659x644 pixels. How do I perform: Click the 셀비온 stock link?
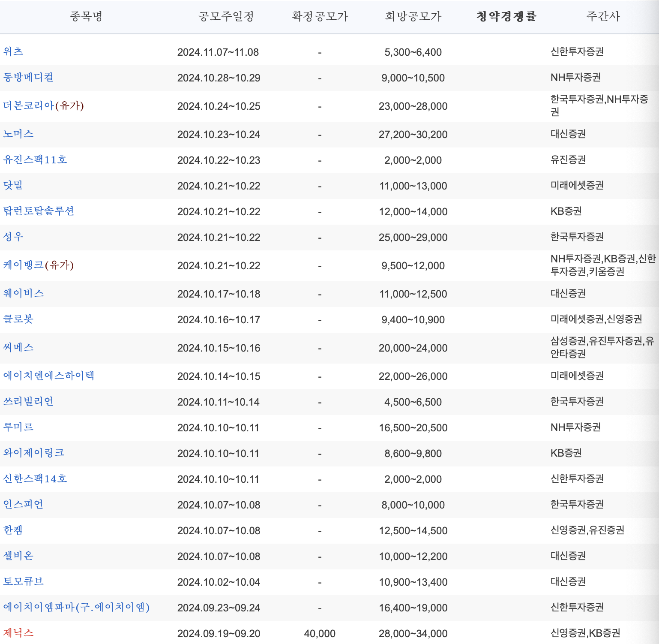click(x=18, y=556)
